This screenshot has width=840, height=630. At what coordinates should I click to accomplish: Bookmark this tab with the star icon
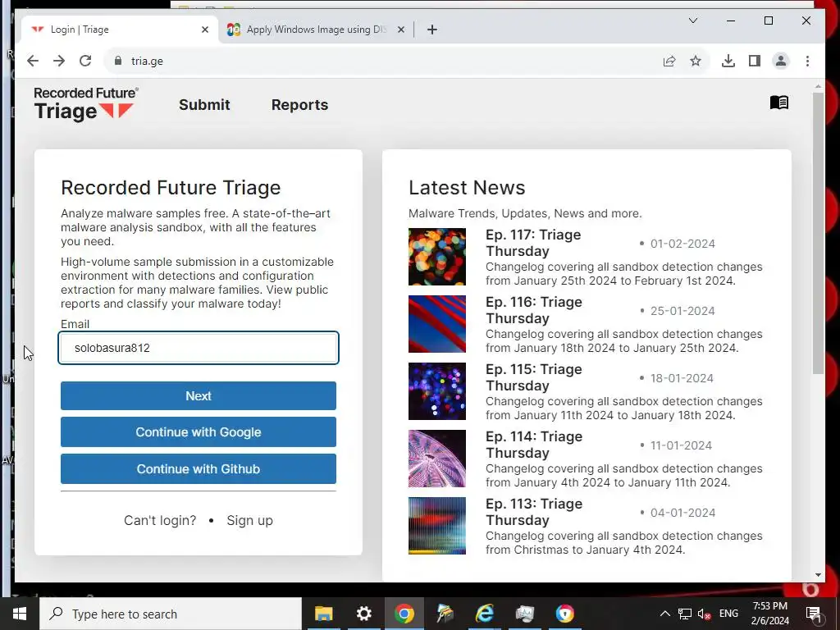[696, 61]
